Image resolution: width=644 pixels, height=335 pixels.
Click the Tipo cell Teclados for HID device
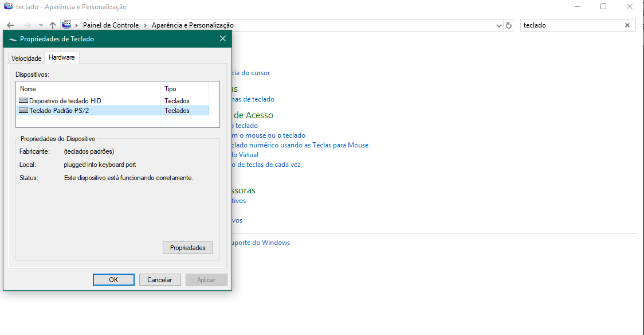click(177, 101)
